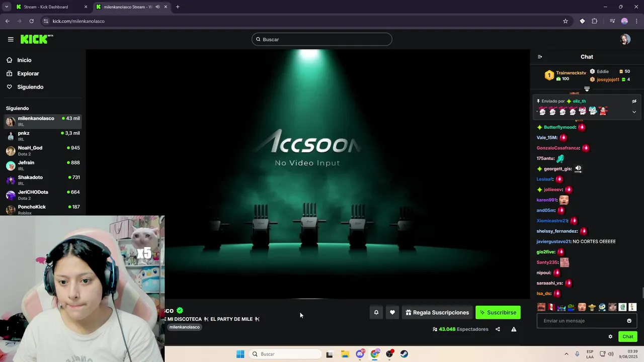Image resolution: width=644 pixels, height=362 pixels.
Task: Send the message with the green Chat button
Action: [x=628, y=336]
